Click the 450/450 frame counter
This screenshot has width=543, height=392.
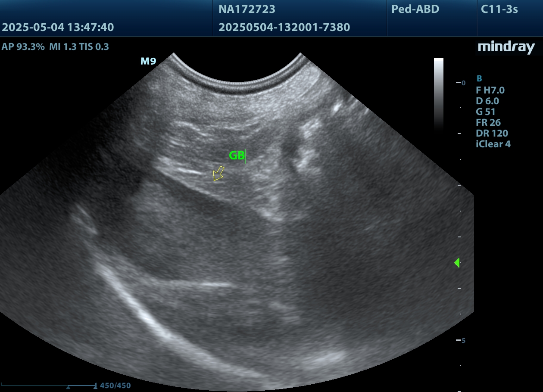(115, 386)
